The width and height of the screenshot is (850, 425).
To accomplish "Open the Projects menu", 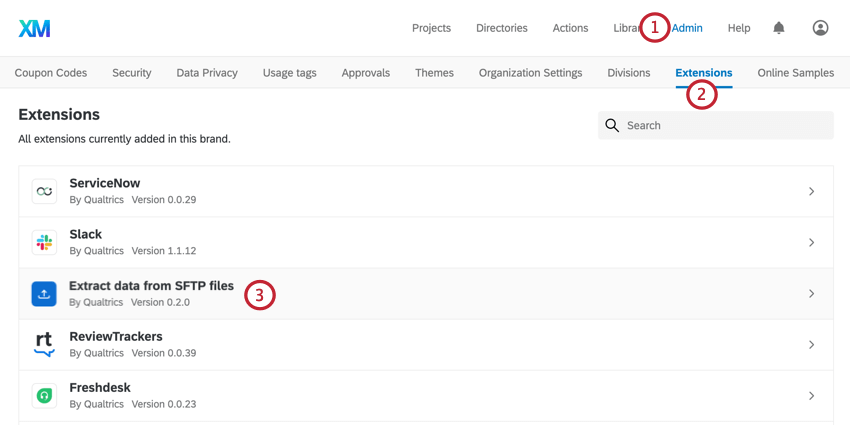I will 432,28.
